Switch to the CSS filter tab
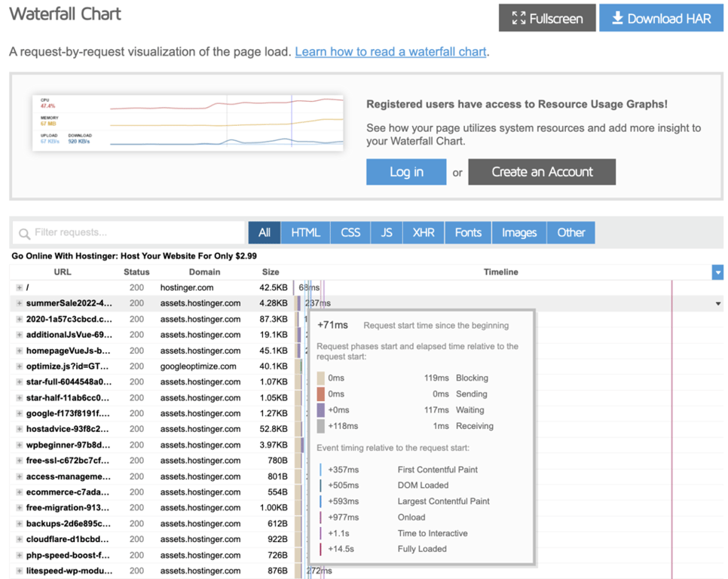Screen dimensions: 728x579 point(350,232)
